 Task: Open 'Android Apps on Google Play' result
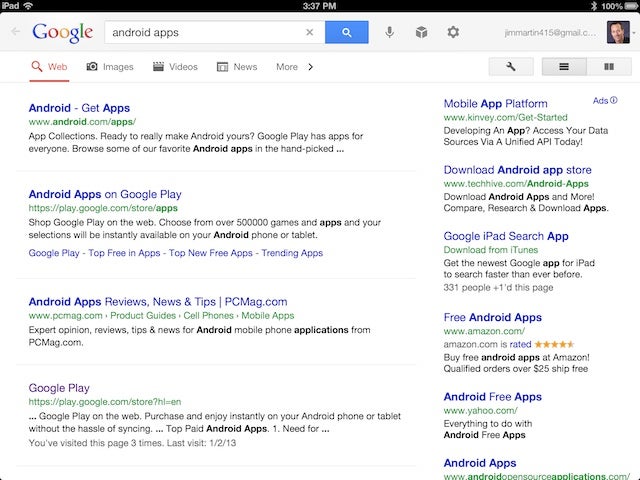point(105,194)
